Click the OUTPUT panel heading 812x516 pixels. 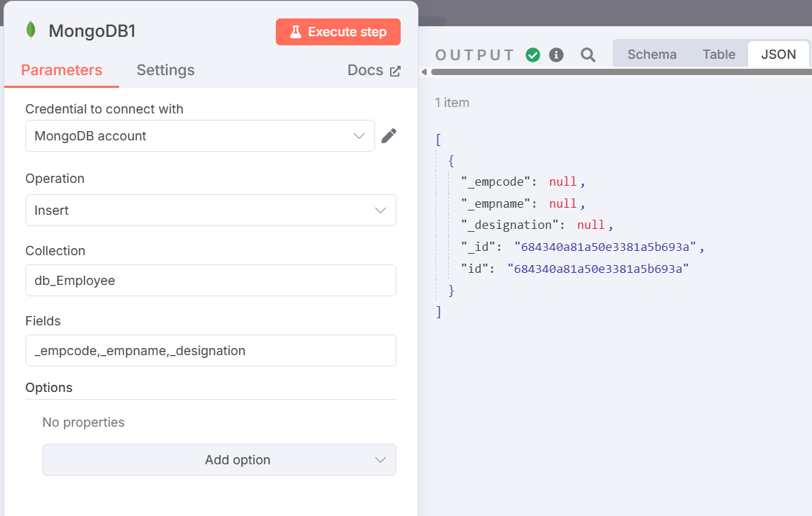(x=475, y=55)
